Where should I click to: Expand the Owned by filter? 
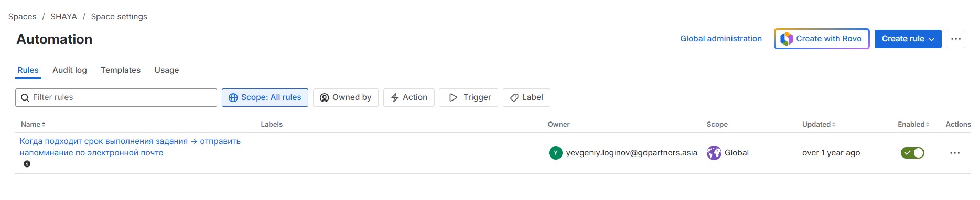346,98
